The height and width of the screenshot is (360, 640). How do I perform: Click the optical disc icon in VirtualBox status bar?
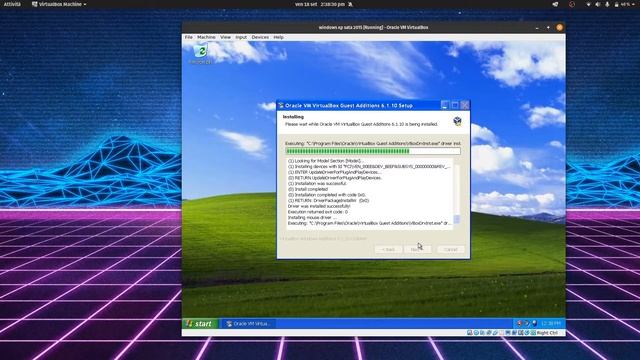[x=476, y=333]
